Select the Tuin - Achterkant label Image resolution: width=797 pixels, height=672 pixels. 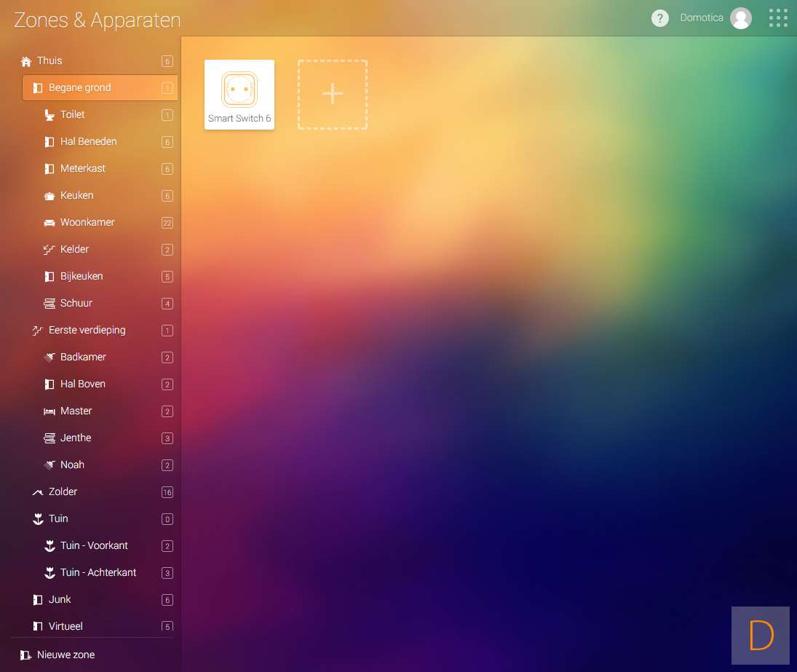[98, 573]
